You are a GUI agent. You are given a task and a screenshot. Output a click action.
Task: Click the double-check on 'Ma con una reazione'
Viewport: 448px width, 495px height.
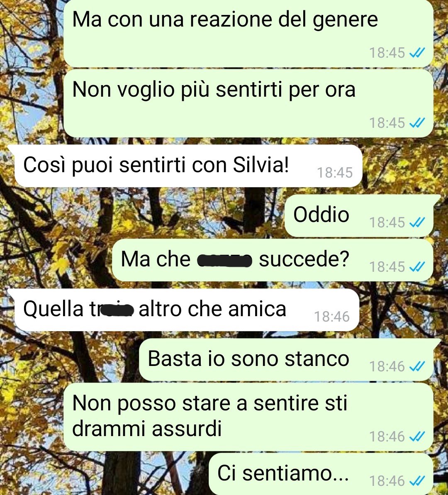(417, 53)
